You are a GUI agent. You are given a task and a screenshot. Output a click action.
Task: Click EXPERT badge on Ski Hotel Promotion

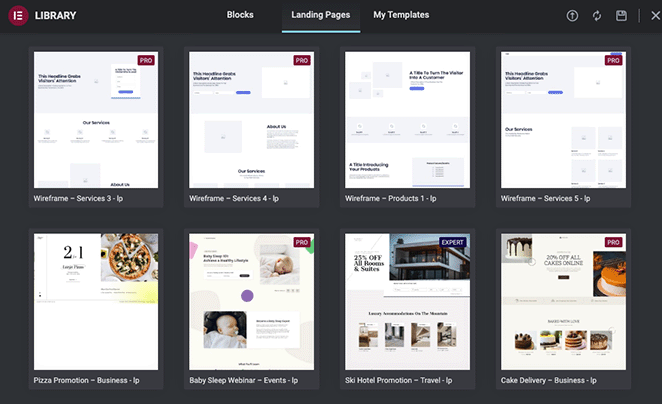click(x=452, y=242)
